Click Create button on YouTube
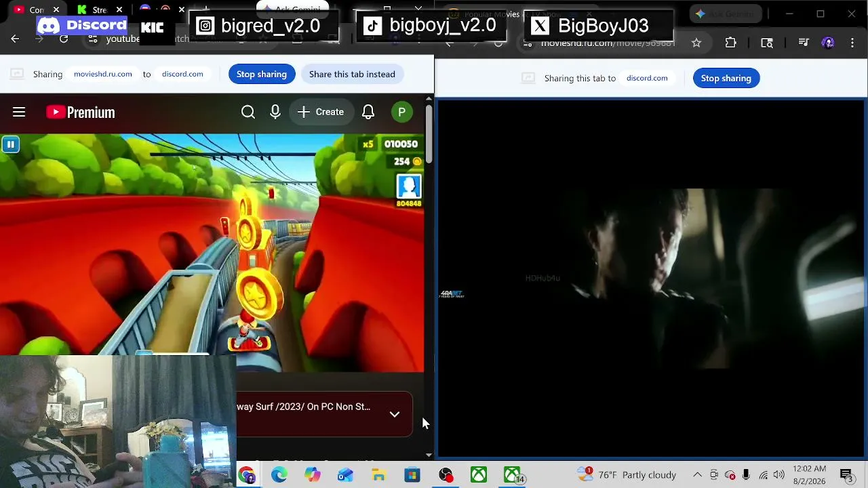The image size is (868, 488). point(321,112)
